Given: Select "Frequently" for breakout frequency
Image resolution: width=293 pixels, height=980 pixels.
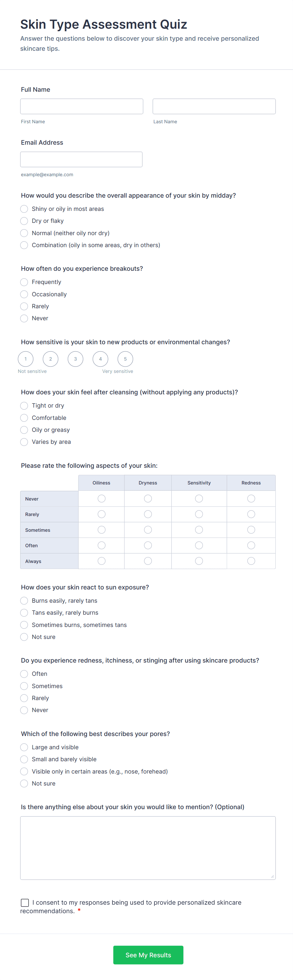Looking at the screenshot, I should click(x=24, y=282).
